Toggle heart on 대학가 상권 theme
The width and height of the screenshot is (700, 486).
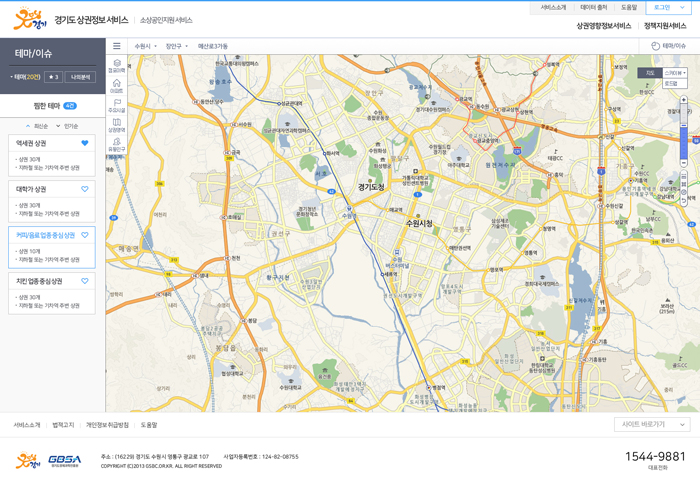coord(85,189)
